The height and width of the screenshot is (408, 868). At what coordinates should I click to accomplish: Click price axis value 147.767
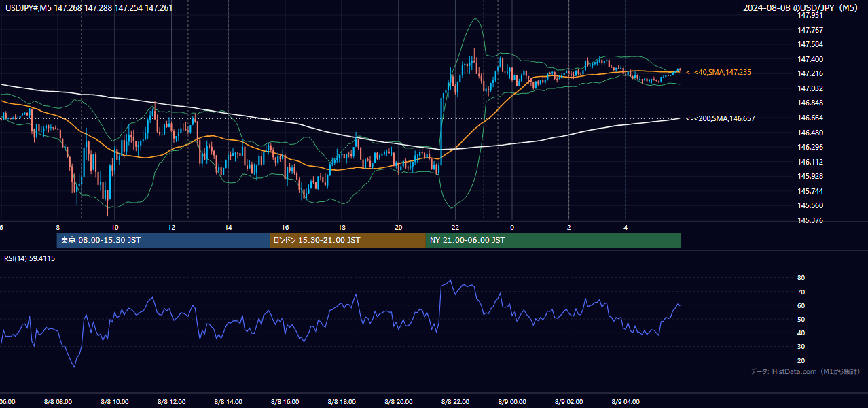pos(810,30)
